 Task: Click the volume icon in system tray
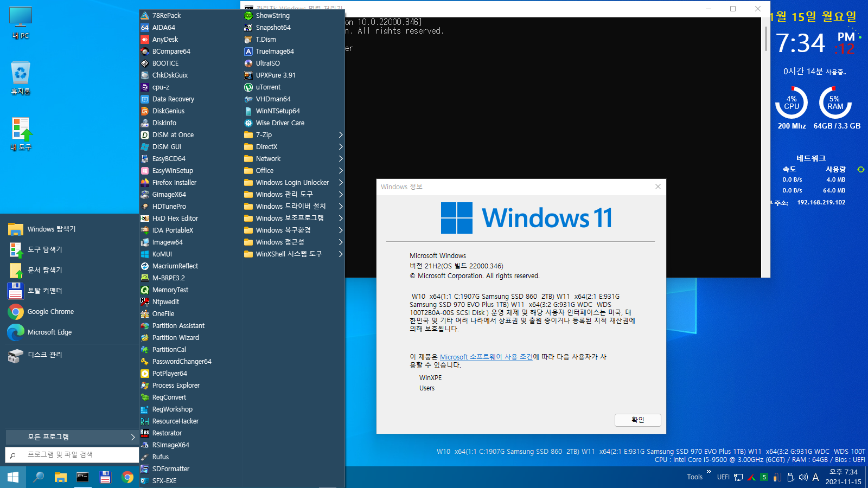pyautogui.click(x=803, y=477)
